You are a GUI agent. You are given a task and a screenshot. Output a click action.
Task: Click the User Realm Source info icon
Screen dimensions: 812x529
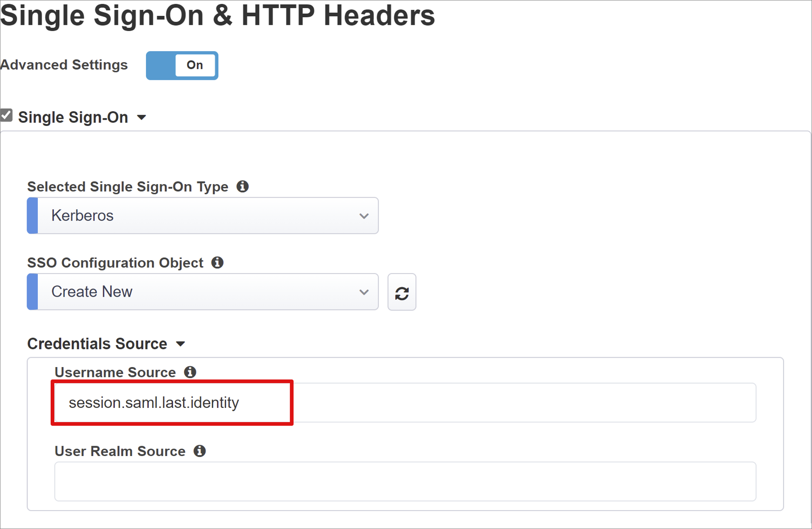pos(200,451)
